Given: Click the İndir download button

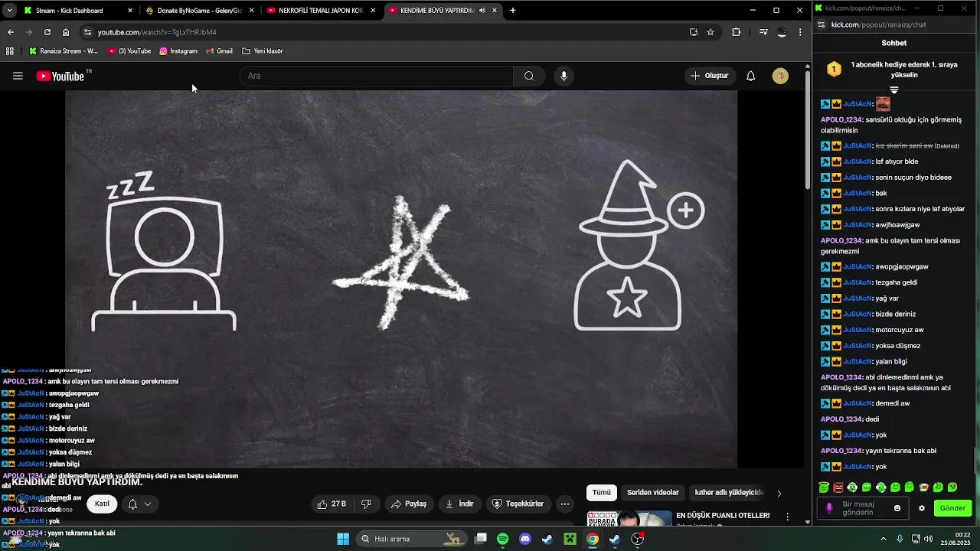Looking at the screenshot, I should click(460, 504).
